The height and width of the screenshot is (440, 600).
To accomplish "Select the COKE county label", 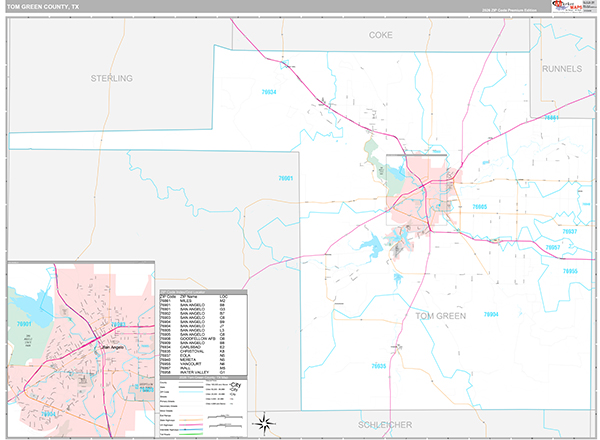I will pyautogui.click(x=380, y=35).
